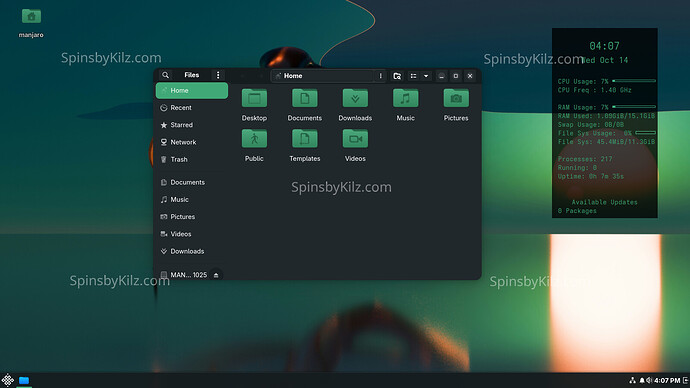The image size is (690, 388).
Task: Open the application launcher in taskbar
Action: (7, 380)
